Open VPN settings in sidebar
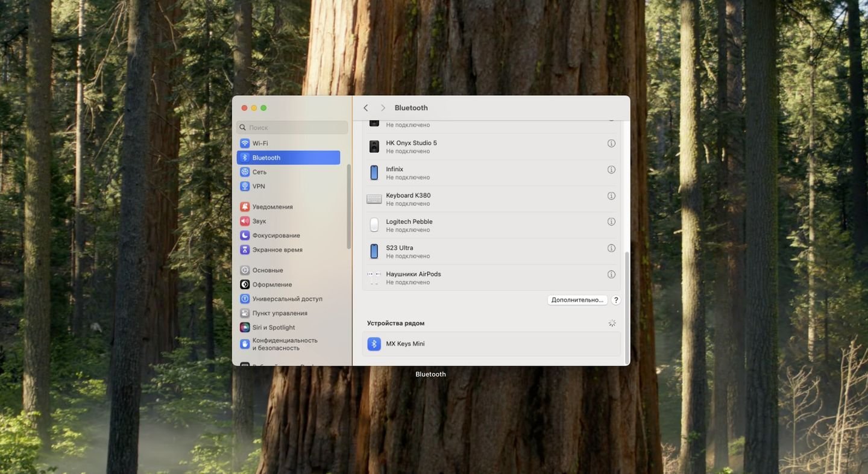This screenshot has width=868, height=474. 288,187
